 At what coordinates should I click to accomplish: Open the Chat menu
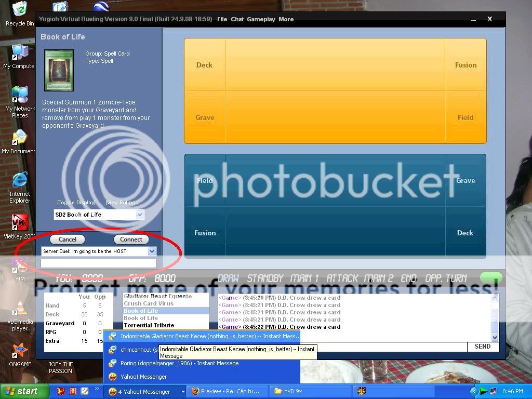[237, 19]
